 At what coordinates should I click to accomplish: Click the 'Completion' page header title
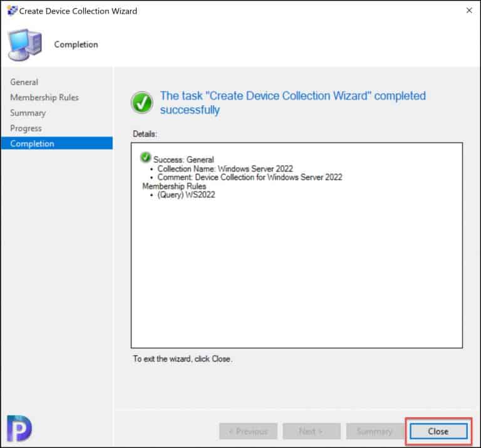tap(76, 44)
